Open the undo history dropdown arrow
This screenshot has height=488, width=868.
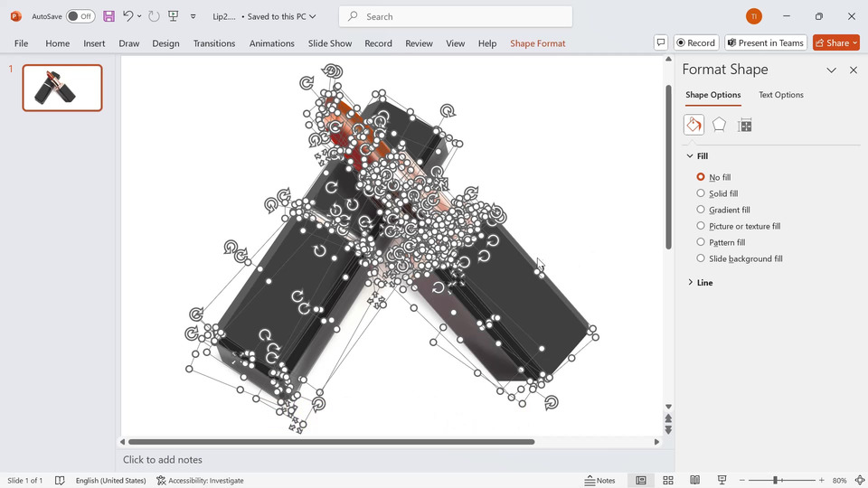tap(139, 16)
